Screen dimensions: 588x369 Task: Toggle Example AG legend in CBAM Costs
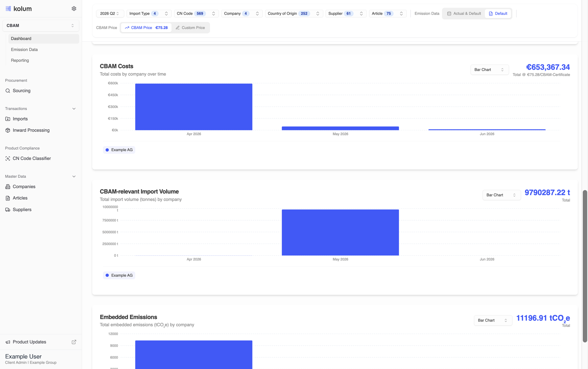pyautogui.click(x=119, y=150)
